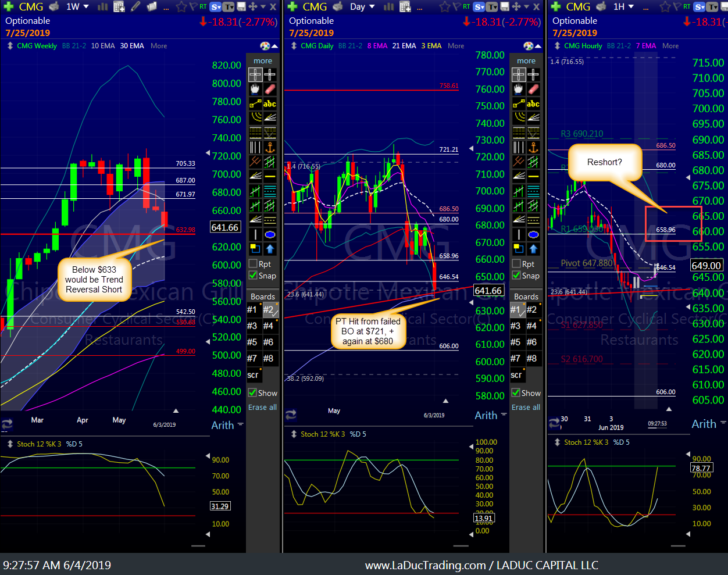The image size is (728, 575).
Task: Click the refresh arrows icon below weekly chart
Action: click(x=7, y=424)
